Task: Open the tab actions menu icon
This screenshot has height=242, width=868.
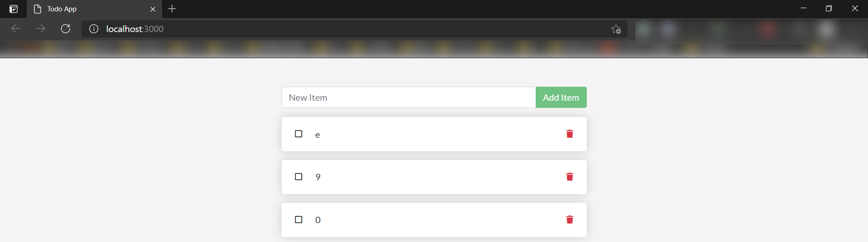Action: [14, 9]
